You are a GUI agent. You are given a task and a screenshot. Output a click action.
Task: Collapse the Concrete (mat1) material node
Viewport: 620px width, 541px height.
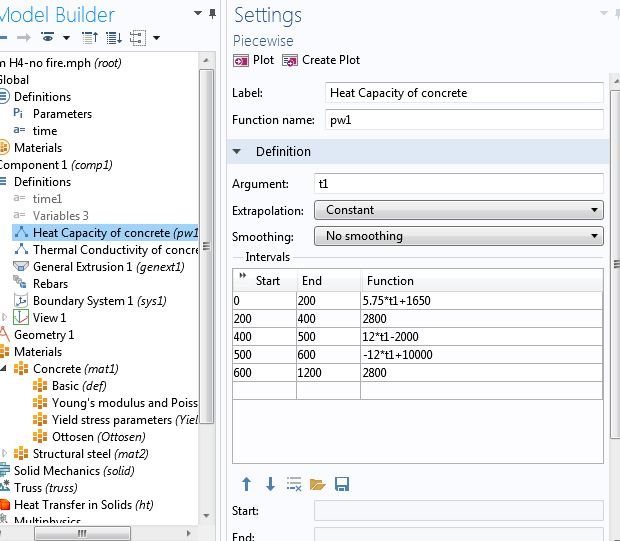[5, 369]
